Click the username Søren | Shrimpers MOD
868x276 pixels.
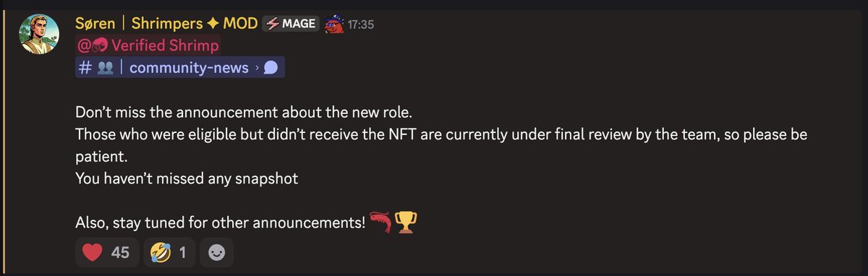pyautogui.click(x=166, y=24)
